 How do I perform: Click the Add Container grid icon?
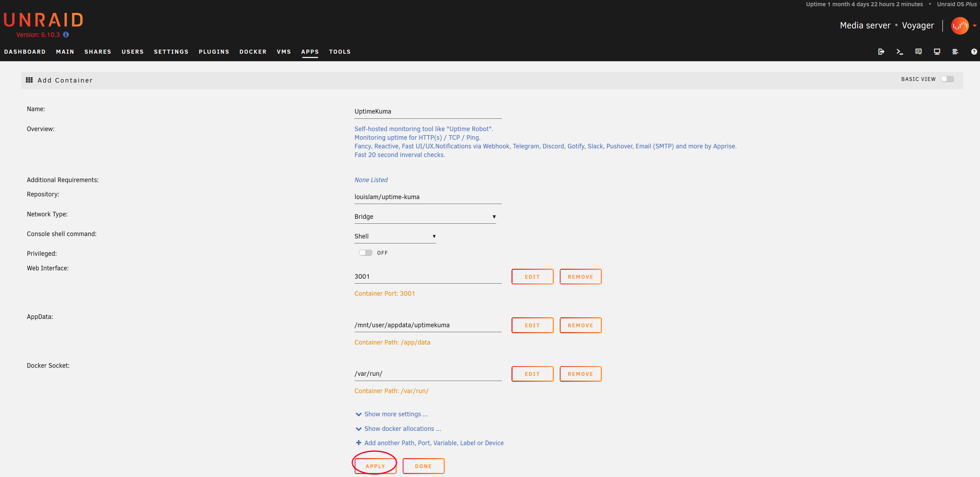click(x=29, y=80)
